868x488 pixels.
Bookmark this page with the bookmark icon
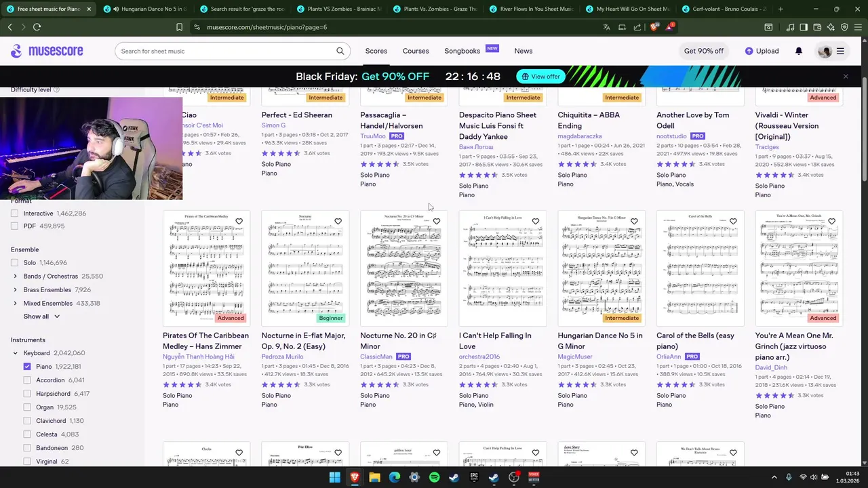click(179, 27)
